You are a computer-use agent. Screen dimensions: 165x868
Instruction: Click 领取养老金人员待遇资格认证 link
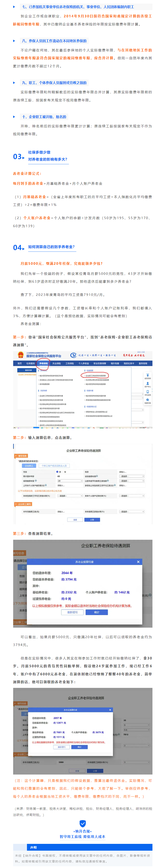tap(96, 411)
